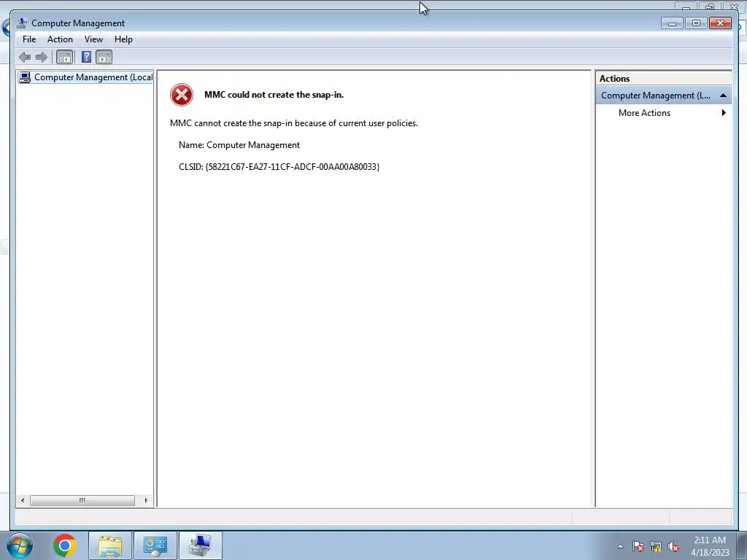Open the View menu
This screenshot has height=560, width=747.
coord(93,39)
